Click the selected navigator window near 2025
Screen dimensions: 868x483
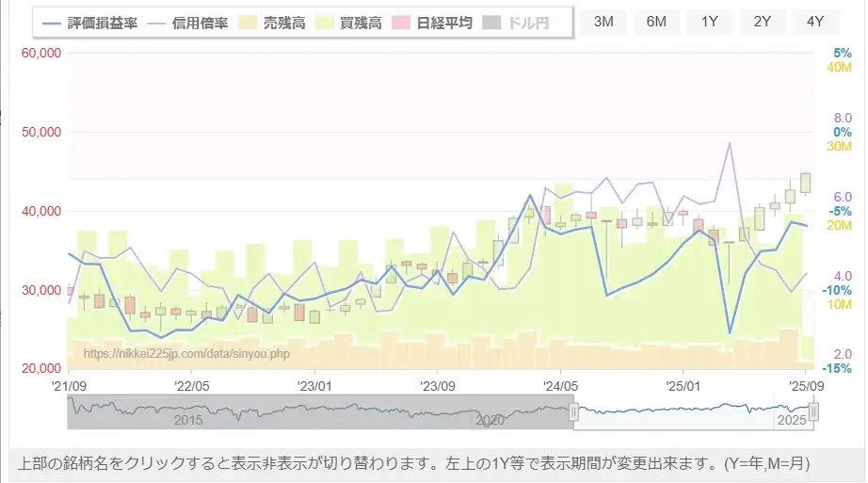(792, 420)
